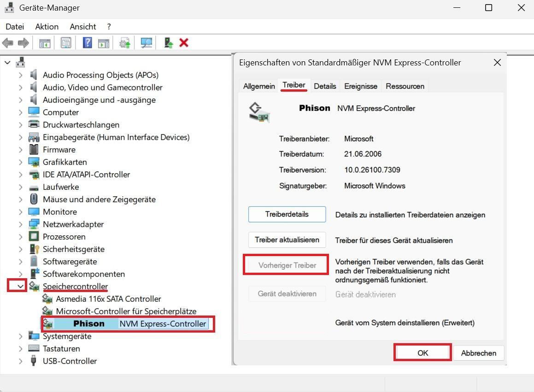Click the scan for hardware changes monitor icon

click(147, 43)
